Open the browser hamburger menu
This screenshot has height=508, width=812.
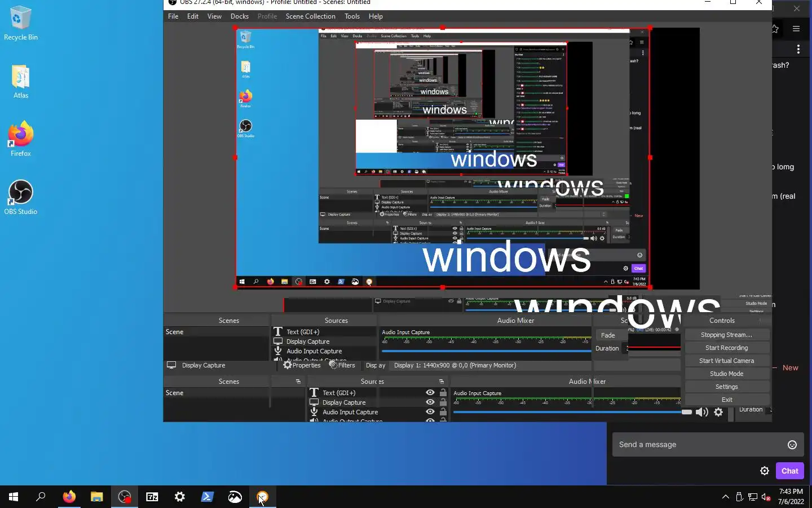[796, 29]
